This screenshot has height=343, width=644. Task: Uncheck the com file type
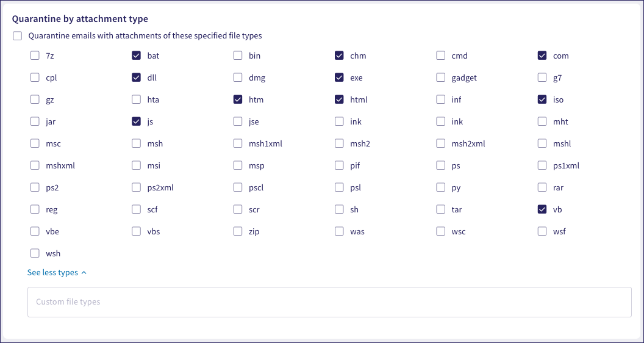(x=542, y=56)
